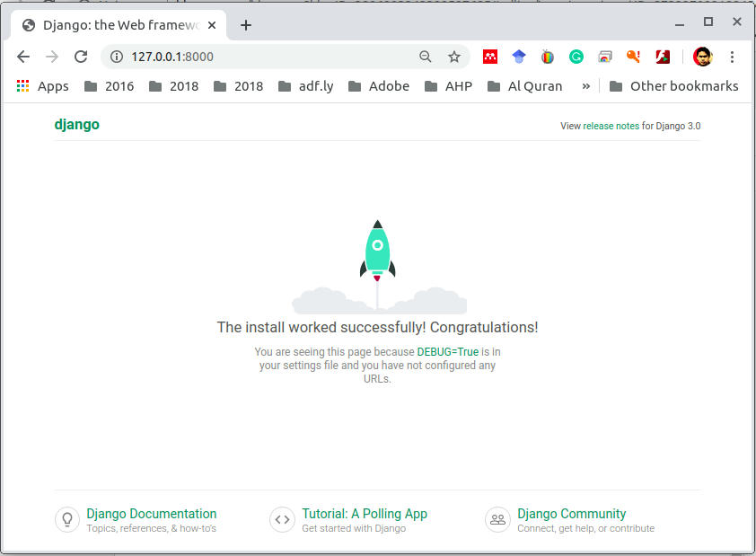Image resolution: width=756 pixels, height=556 pixels.
Task: View site information icon in address bar
Action: coord(116,57)
